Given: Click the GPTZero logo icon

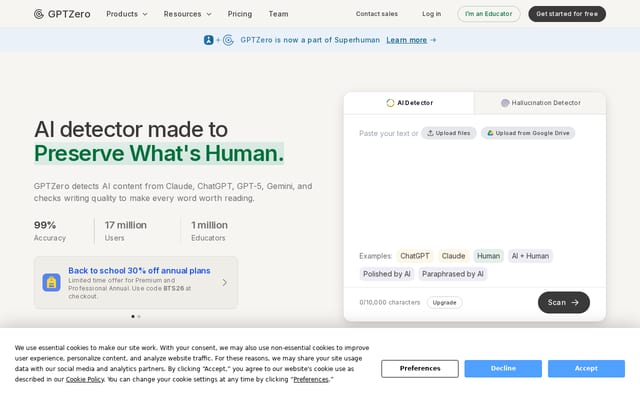Looking at the screenshot, I should pyautogui.click(x=39, y=14).
